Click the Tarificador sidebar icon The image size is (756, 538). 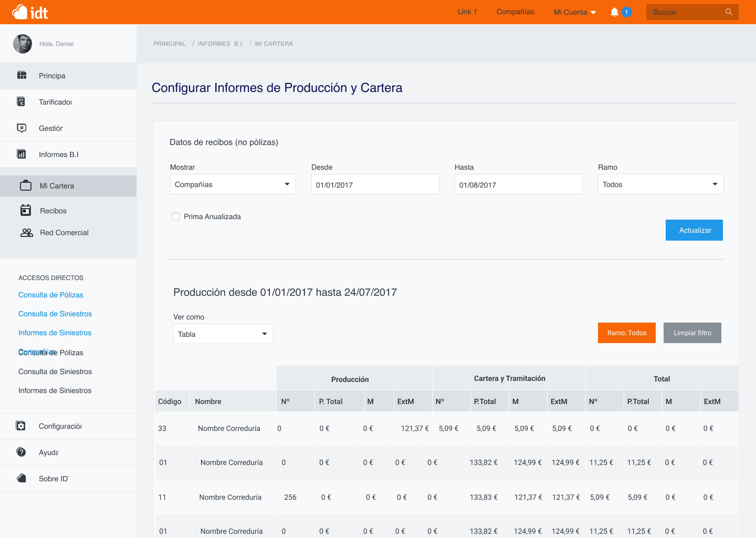(x=22, y=102)
